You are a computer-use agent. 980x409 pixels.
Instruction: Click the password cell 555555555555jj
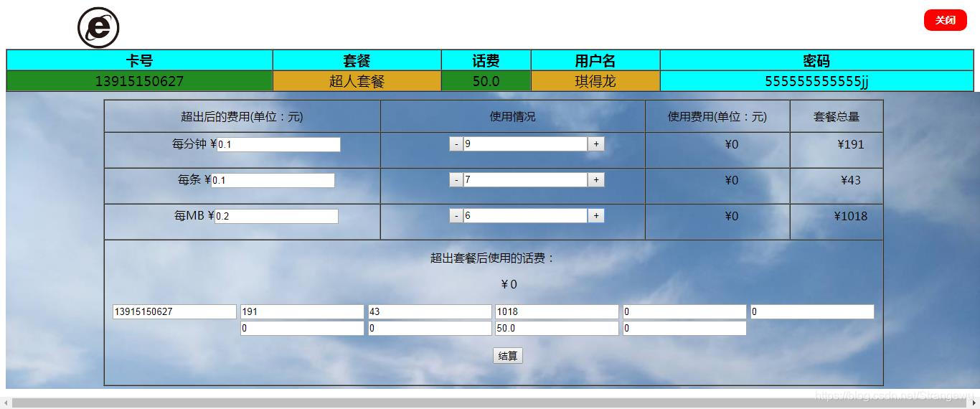pyautogui.click(x=816, y=81)
